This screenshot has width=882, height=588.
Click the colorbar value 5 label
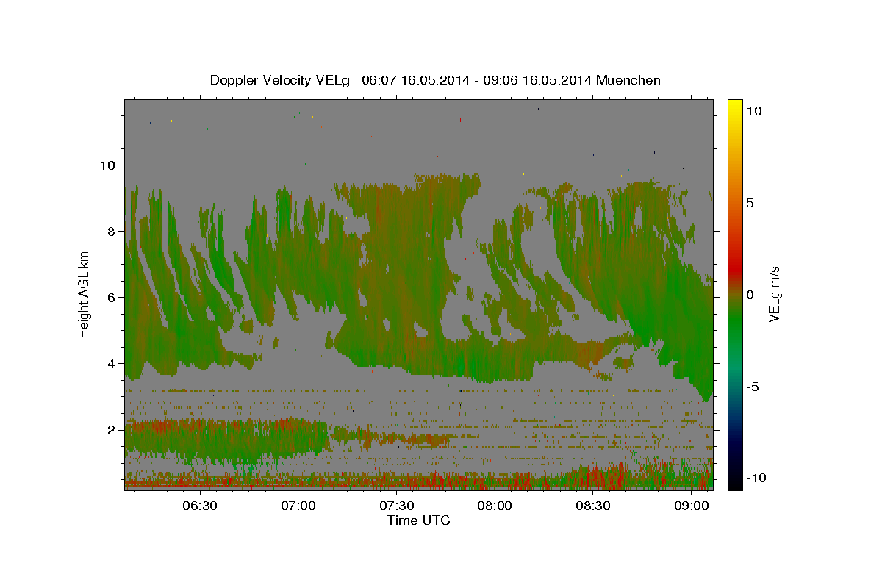point(750,203)
